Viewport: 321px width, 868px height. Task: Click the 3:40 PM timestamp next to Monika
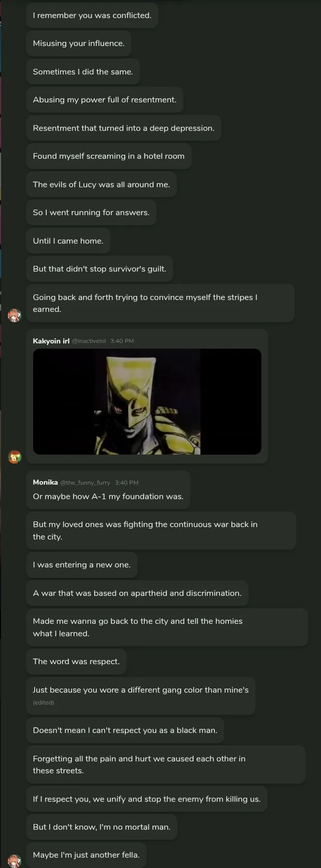coord(127,483)
